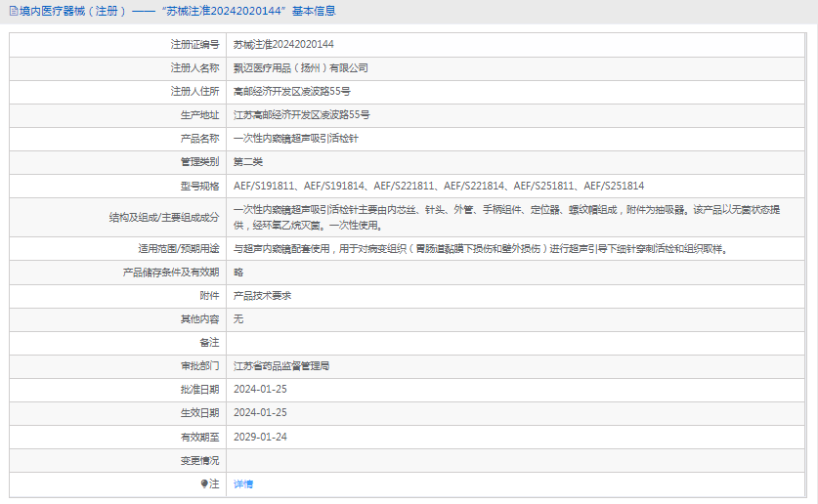
Task: Select the intended use text 与超声内窥镜配套使用
Action: coord(481,249)
